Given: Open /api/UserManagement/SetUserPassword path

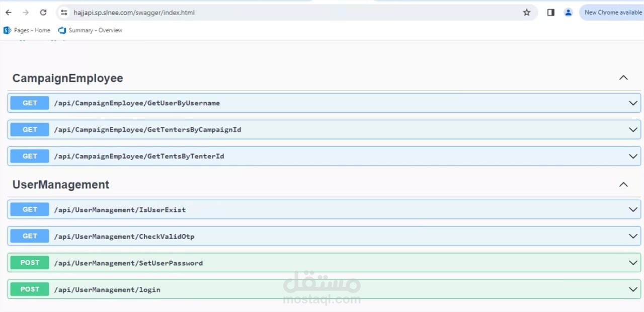Looking at the screenshot, I should [128, 263].
